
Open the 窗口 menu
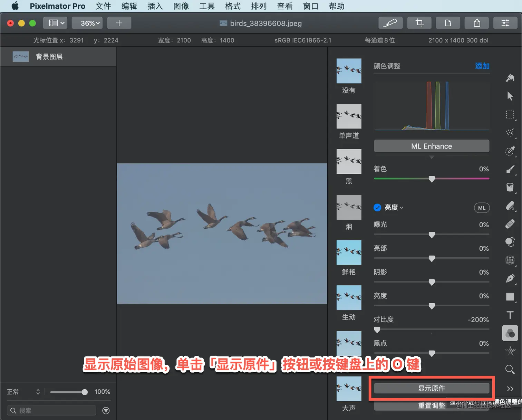click(x=310, y=6)
